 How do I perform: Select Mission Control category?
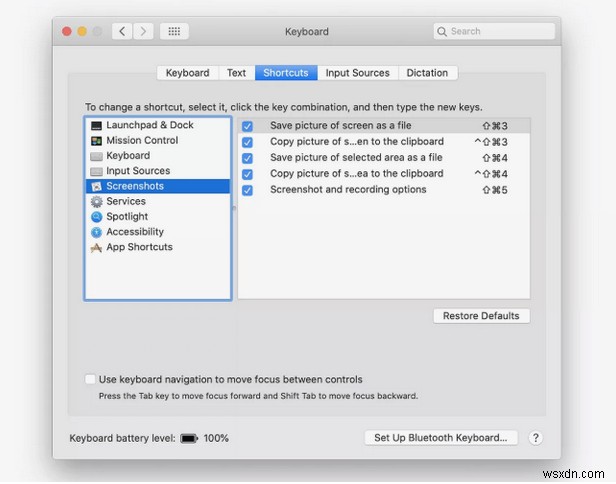[158, 141]
